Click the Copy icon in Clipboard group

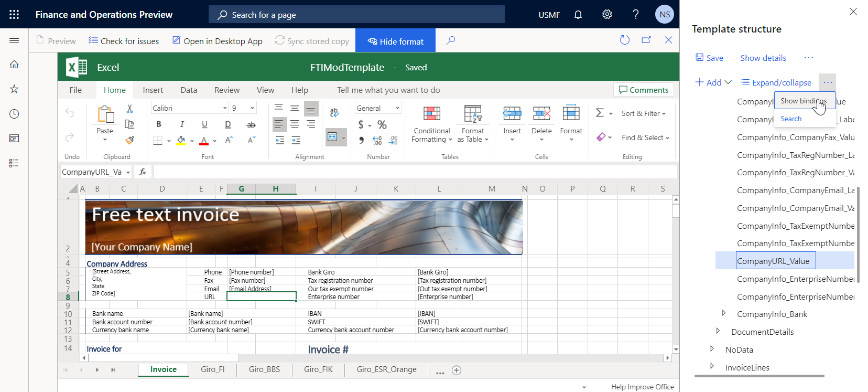tap(129, 124)
